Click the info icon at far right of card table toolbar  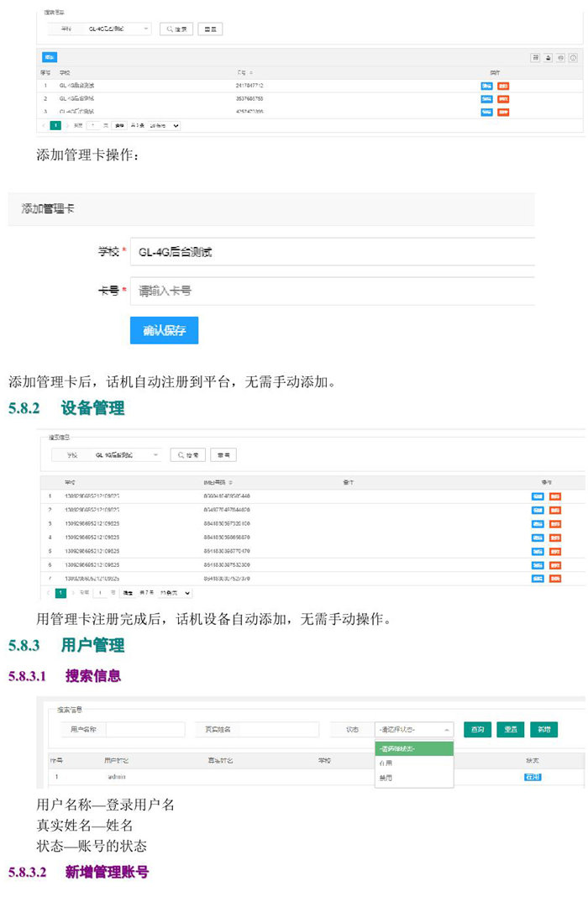tap(574, 58)
